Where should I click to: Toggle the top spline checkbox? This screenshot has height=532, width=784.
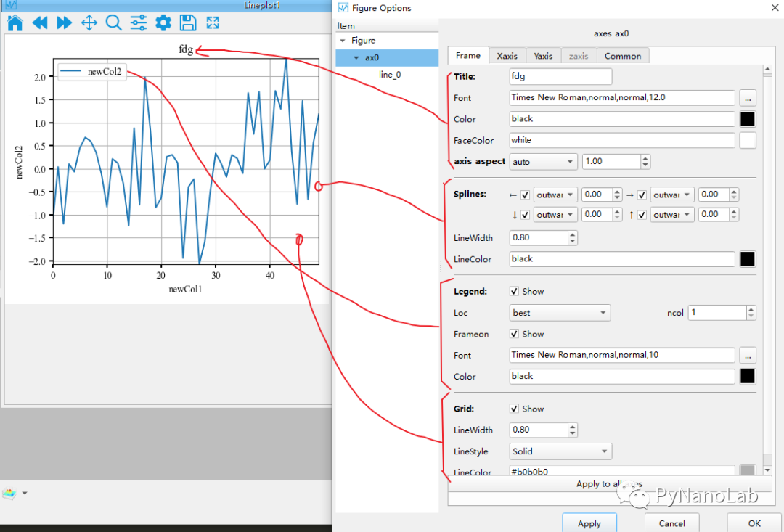click(x=642, y=215)
